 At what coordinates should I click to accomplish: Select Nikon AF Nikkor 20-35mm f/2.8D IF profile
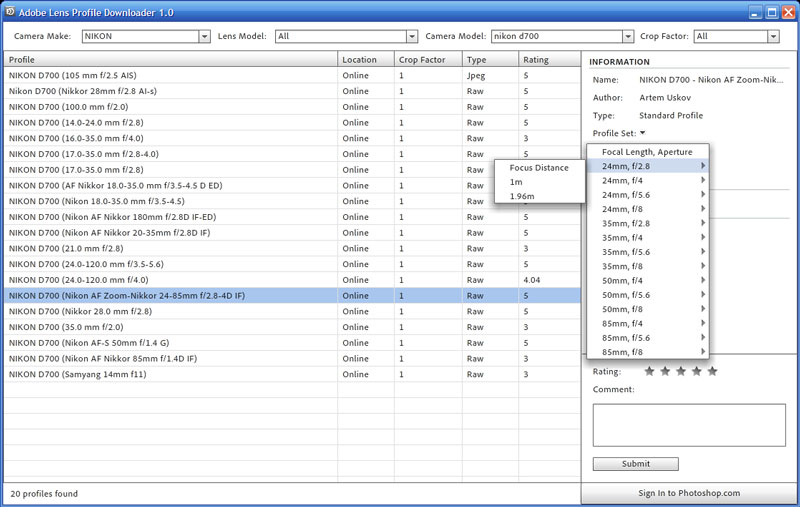coord(292,233)
